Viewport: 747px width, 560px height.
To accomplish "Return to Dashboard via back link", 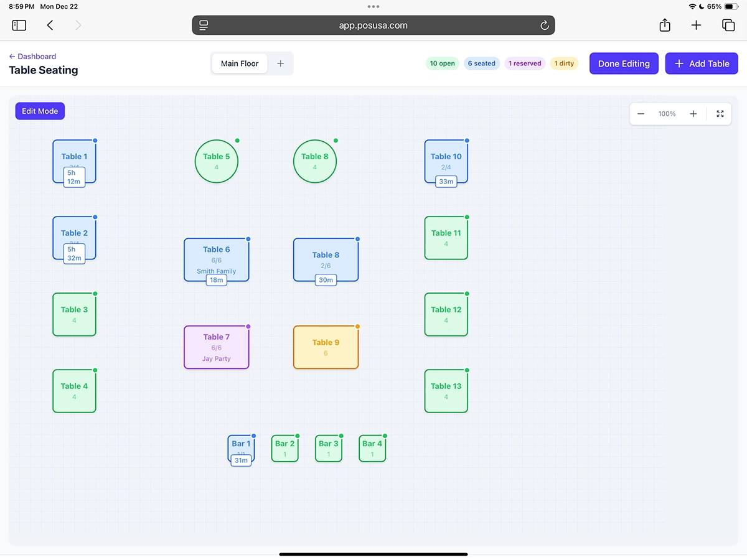I will 32,56.
